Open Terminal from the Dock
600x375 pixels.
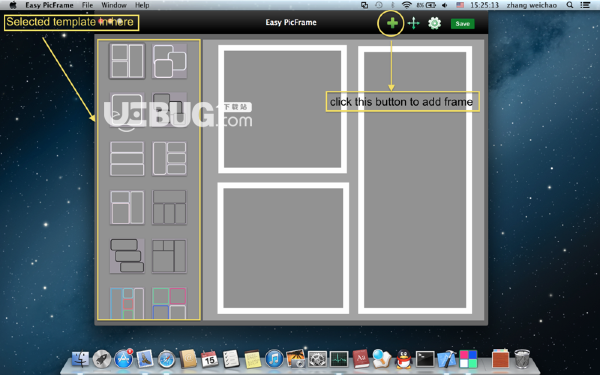(x=425, y=359)
